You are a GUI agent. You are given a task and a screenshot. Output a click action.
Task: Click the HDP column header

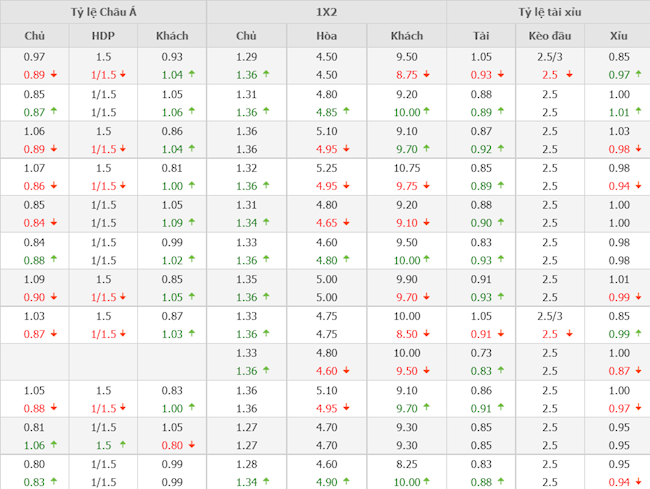tap(103, 36)
